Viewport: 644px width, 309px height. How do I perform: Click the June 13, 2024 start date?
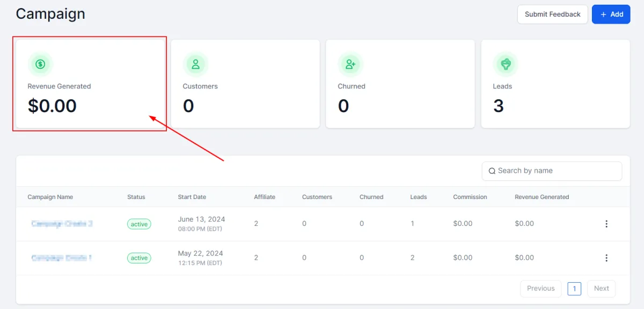(x=202, y=219)
